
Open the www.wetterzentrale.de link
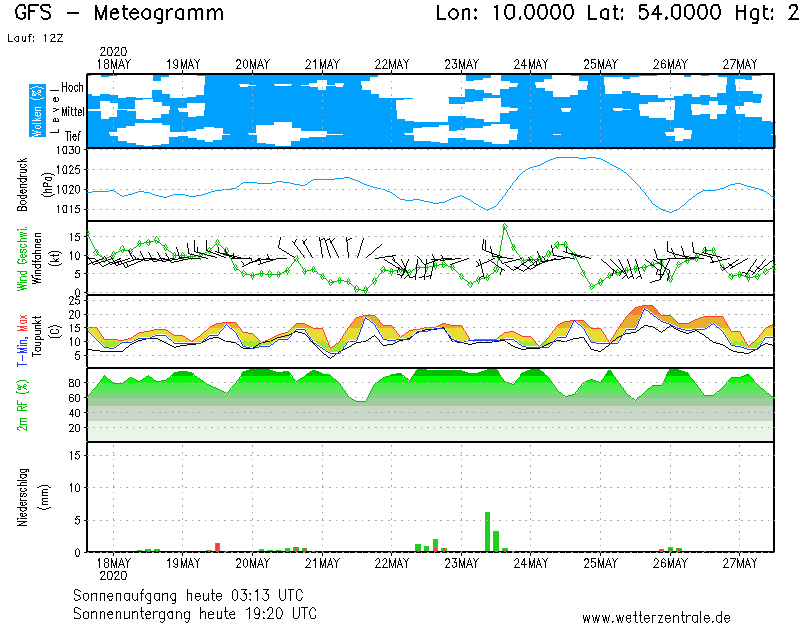(656, 618)
